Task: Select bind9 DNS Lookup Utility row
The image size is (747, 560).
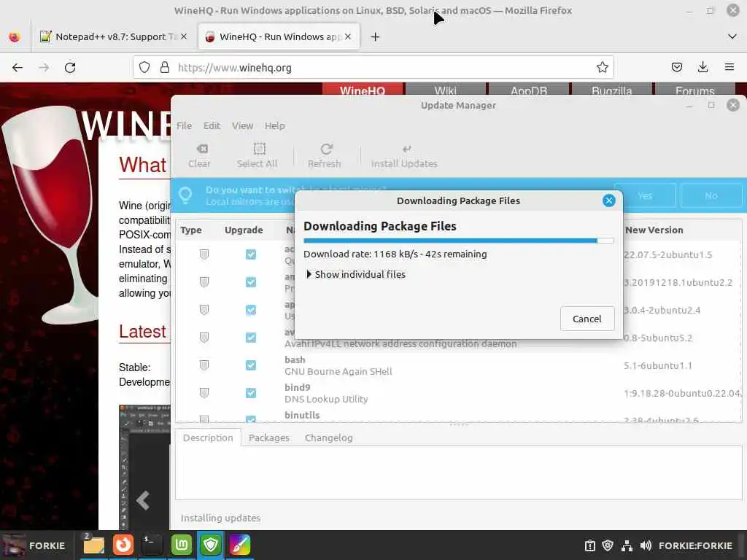Action: [x=458, y=393]
